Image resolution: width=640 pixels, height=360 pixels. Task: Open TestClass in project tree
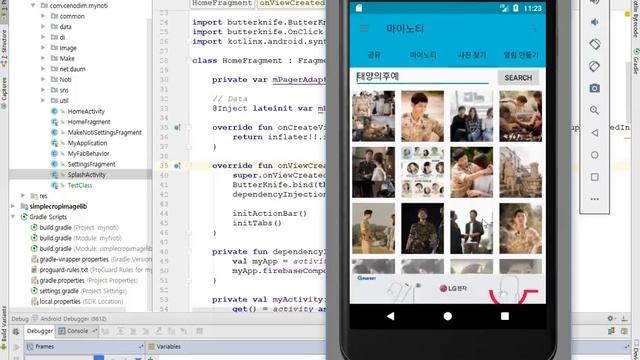(x=80, y=185)
